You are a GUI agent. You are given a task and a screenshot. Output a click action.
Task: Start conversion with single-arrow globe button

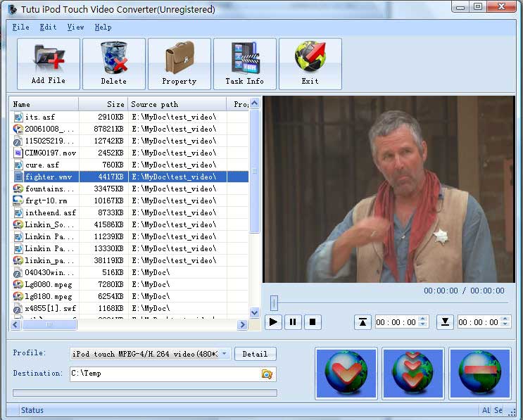pos(346,373)
